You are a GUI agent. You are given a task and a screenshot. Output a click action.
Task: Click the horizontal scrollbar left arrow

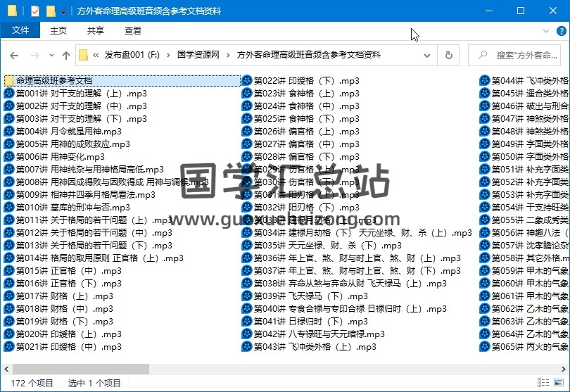[6, 369]
